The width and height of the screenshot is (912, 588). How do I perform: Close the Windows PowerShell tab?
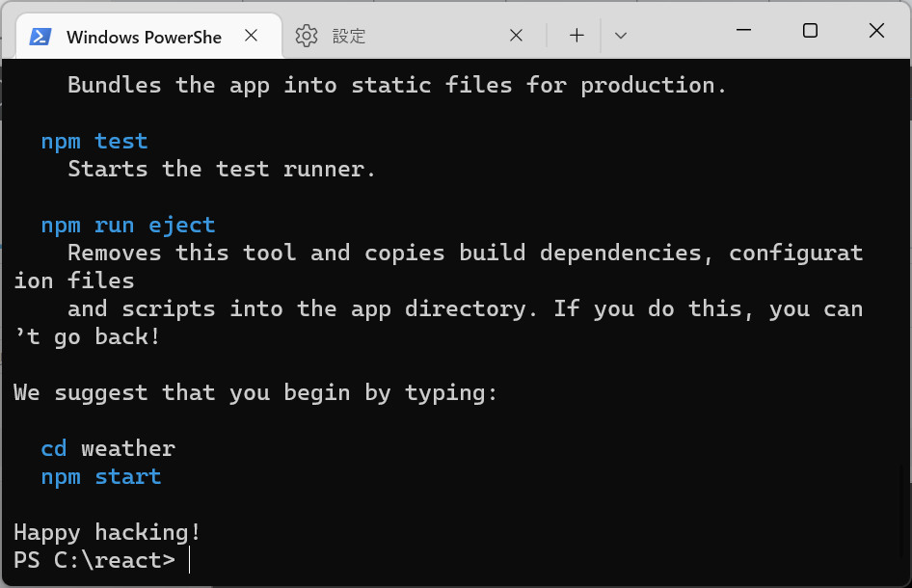pyautogui.click(x=251, y=36)
